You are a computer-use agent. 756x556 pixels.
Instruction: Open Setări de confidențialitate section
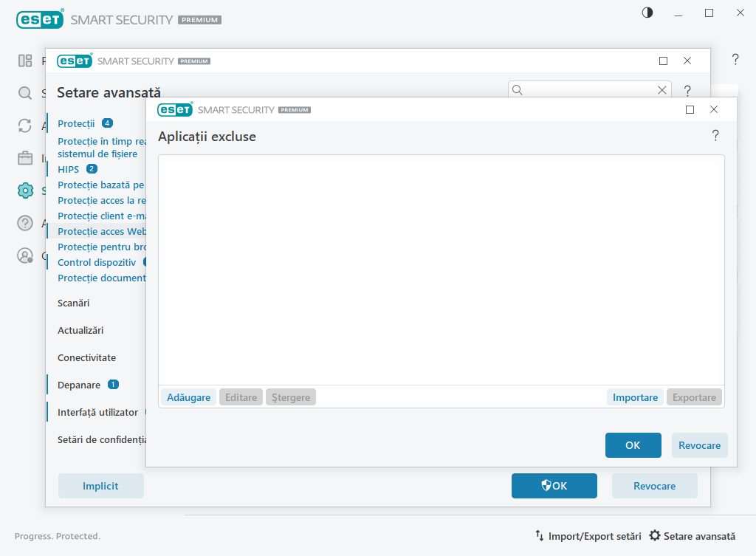click(102, 440)
